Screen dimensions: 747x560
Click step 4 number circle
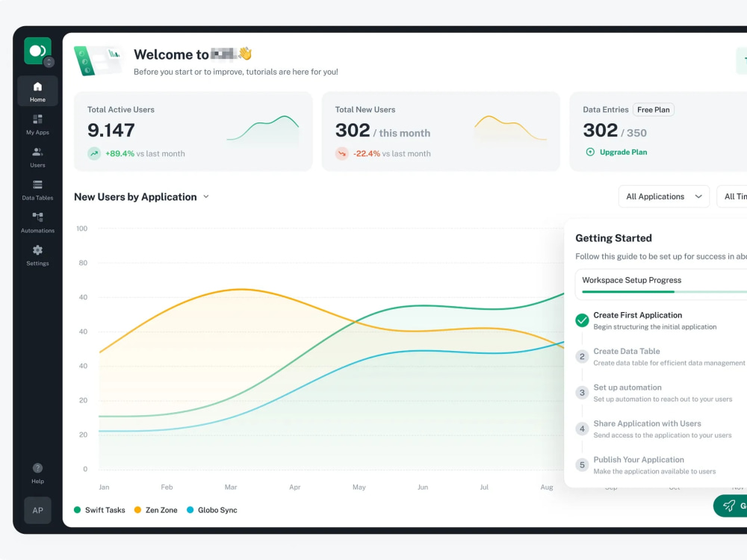pos(582,429)
